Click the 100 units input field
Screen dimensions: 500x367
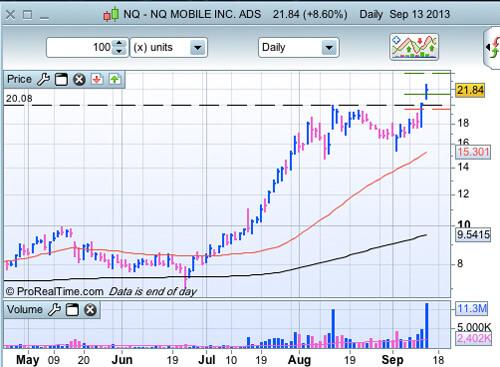(80, 47)
